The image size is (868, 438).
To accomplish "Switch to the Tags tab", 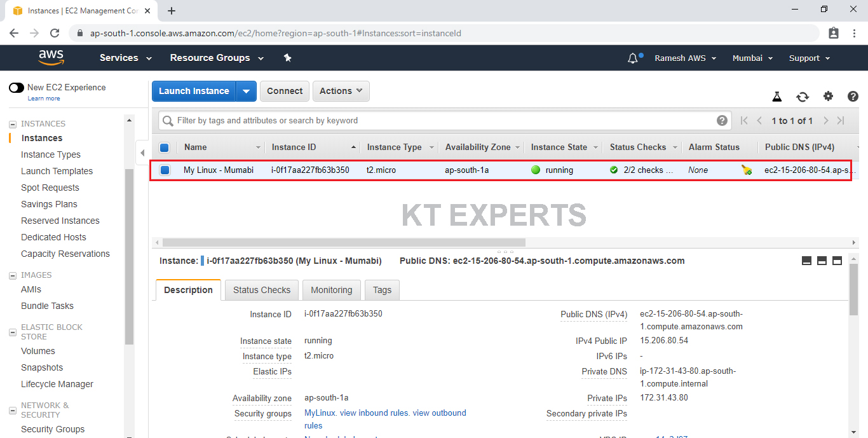I will pos(382,290).
